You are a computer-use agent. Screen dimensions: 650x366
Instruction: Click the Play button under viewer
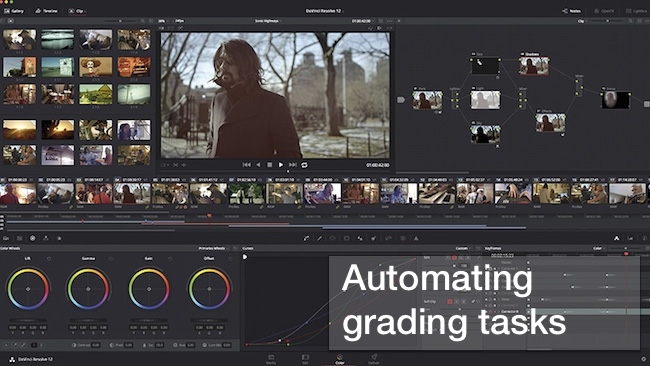[281, 165]
